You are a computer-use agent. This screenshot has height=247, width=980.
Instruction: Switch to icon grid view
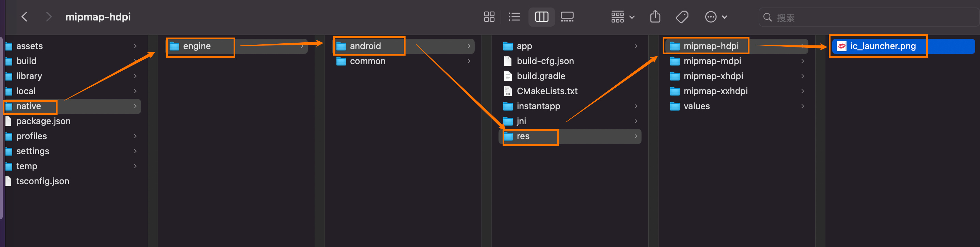pos(489,17)
